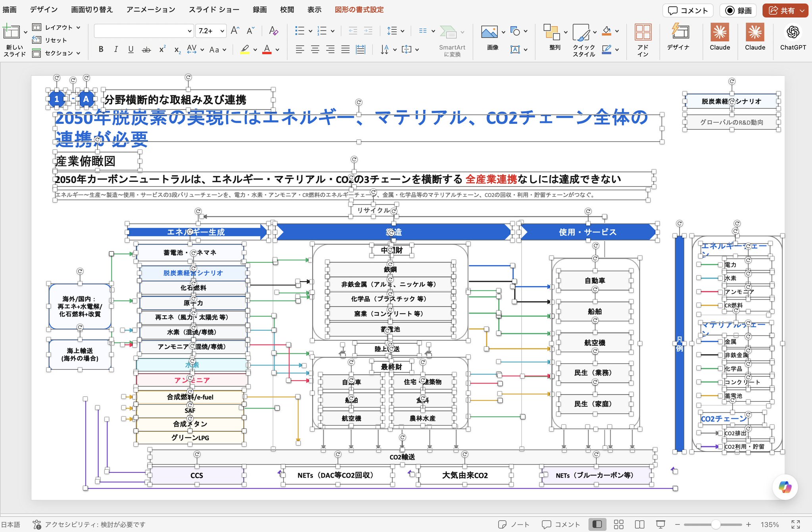Screen dimensions: 812x532
Task: Toggle underline formatting
Action: pyautogui.click(x=131, y=49)
